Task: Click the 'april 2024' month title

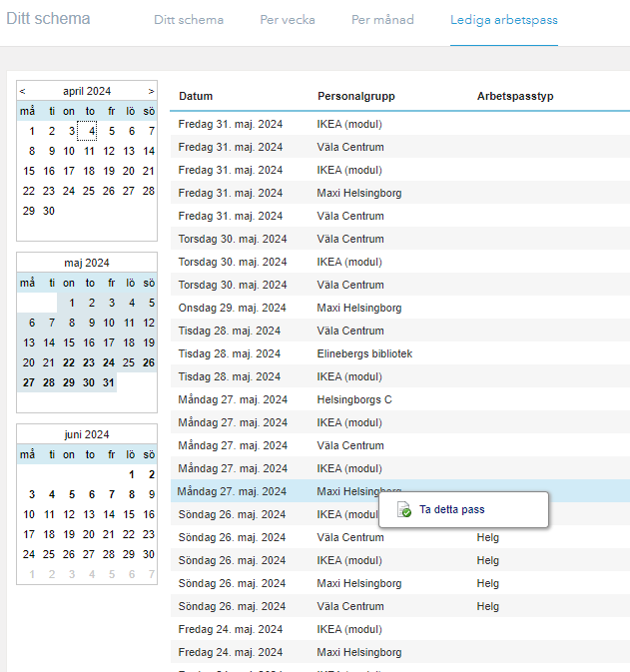Action: (87, 91)
